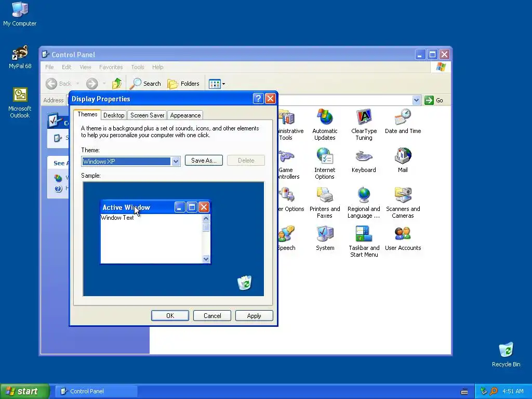Open the Theme dropdown list

pyautogui.click(x=176, y=162)
